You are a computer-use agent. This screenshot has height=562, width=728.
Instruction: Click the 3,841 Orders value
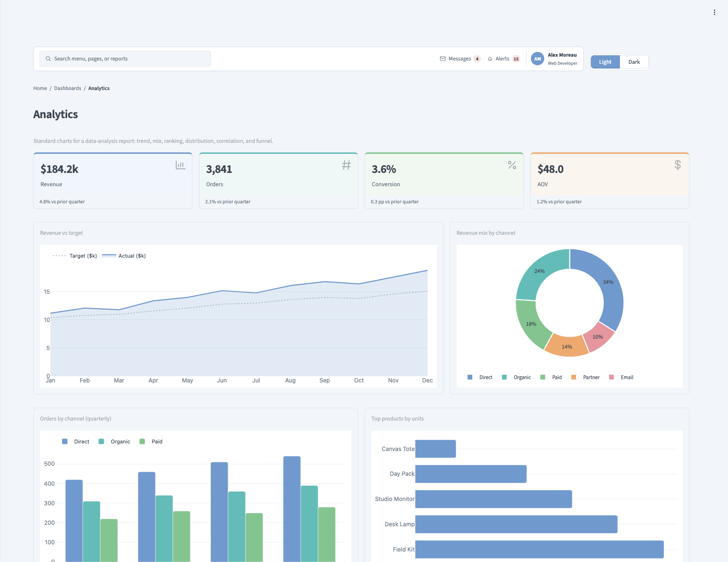(x=219, y=169)
